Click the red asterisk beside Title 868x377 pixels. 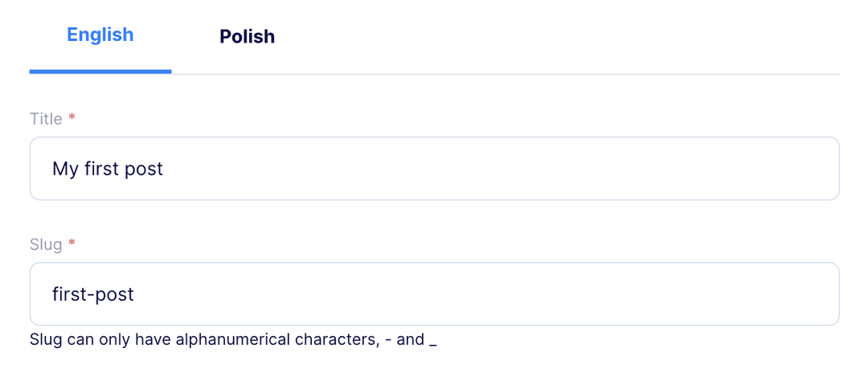(x=72, y=117)
